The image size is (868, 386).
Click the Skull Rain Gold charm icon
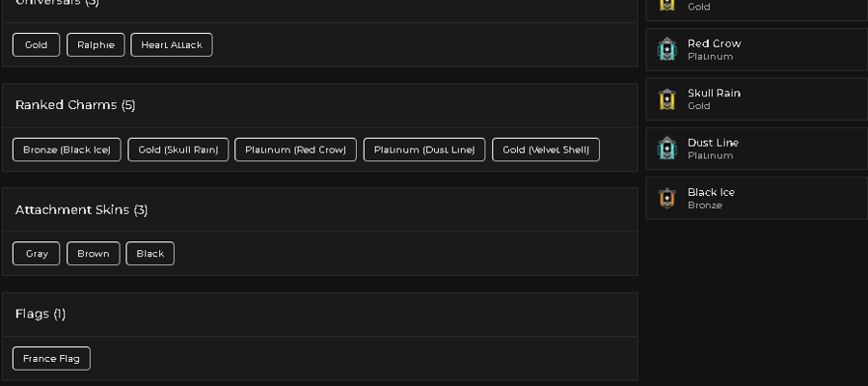click(x=667, y=99)
